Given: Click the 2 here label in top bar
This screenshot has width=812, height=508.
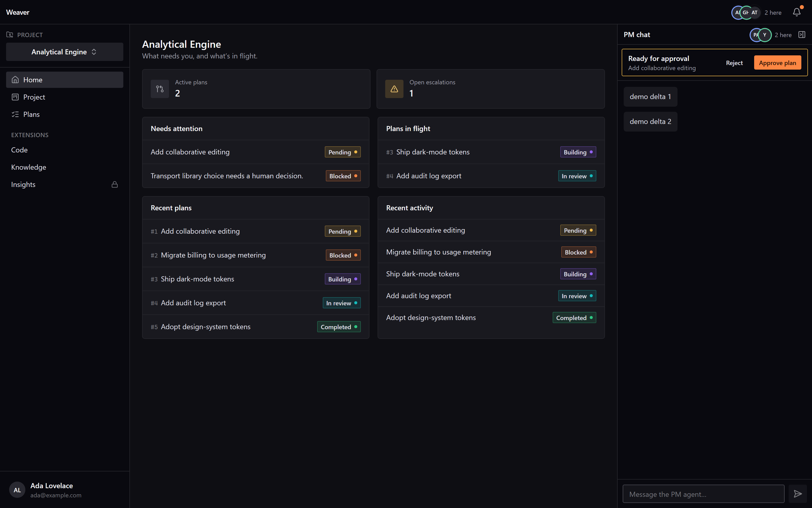Looking at the screenshot, I should click(773, 12).
